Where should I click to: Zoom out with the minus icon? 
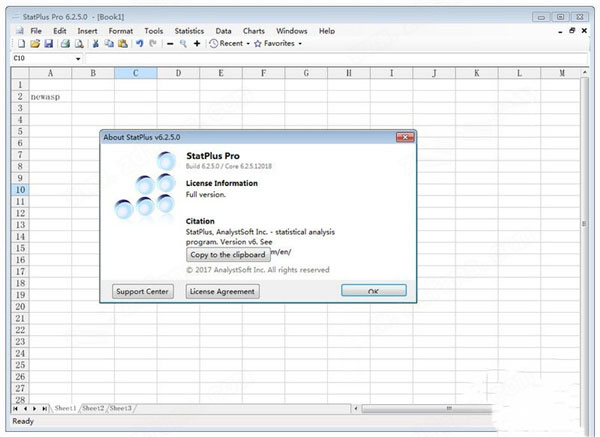click(170, 44)
